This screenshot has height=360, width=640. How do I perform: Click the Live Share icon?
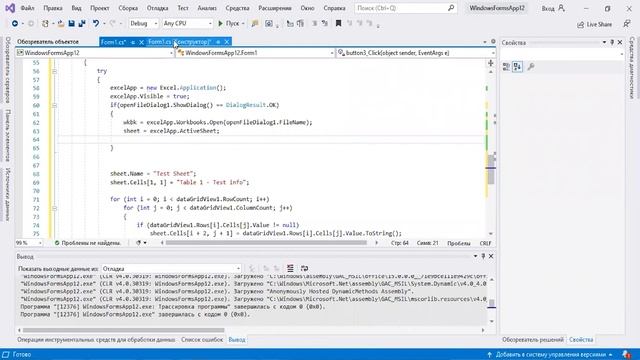pos(580,24)
